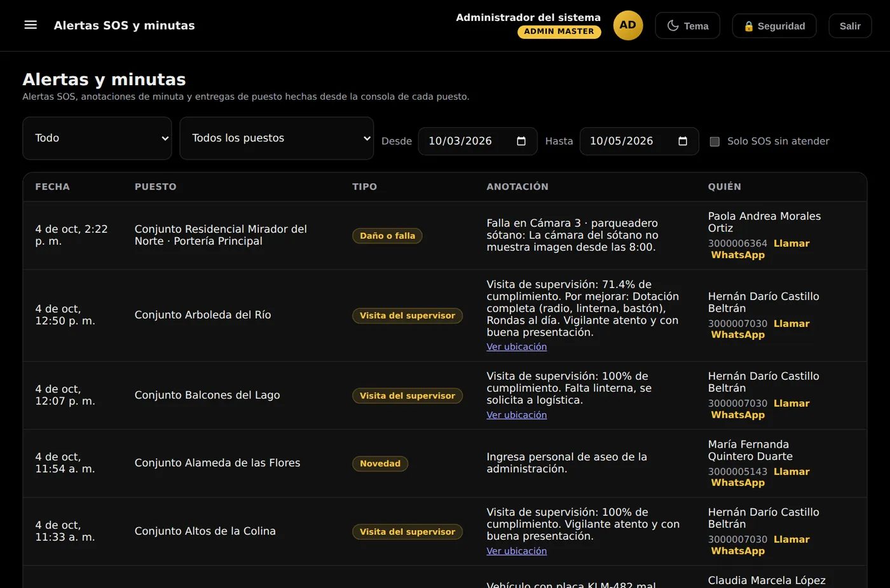Open Ver ubicación in Altos de la Colina row
The image size is (890, 588).
point(517,551)
